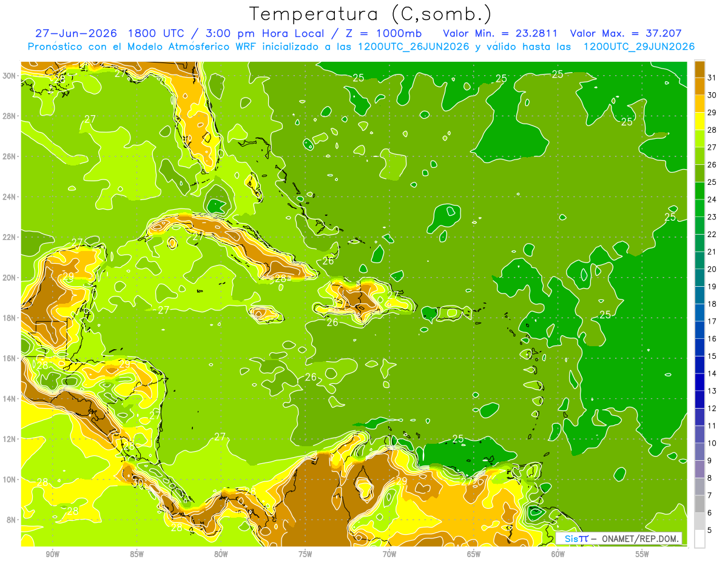Screen dimensions: 728x562
Task: Click the "8" label on the color bar
Action: point(710,478)
